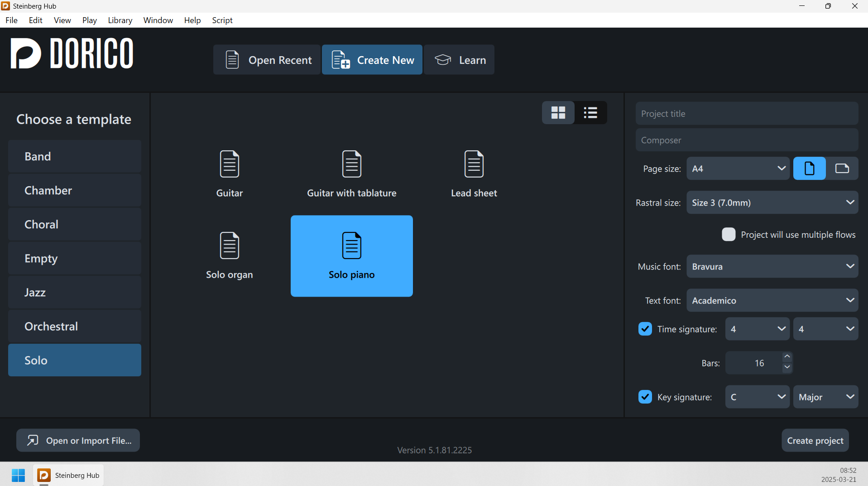Select the Solo template category

pyautogui.click(x=75, y=360)
